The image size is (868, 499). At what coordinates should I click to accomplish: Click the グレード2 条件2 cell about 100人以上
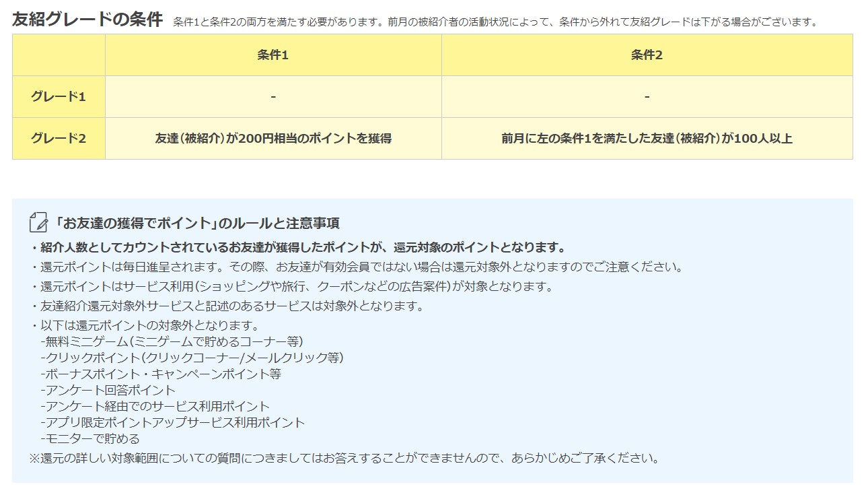[647, 139]
